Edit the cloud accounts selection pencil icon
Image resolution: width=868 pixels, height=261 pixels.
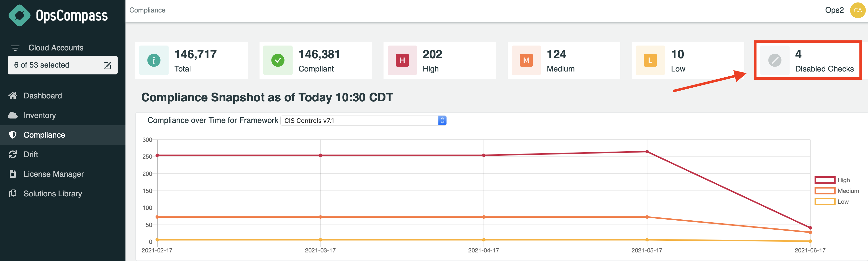point(108,65)
